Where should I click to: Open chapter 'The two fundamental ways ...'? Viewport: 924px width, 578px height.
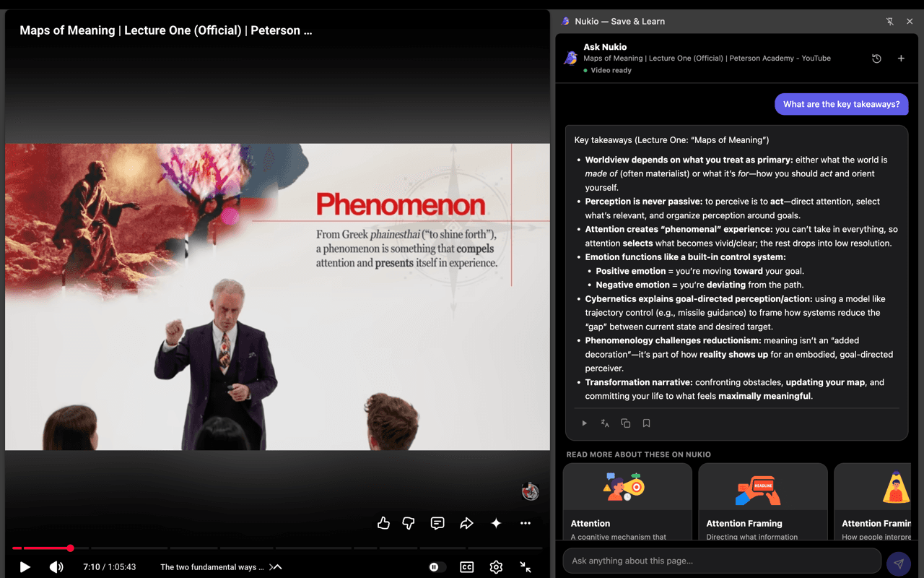212,567
